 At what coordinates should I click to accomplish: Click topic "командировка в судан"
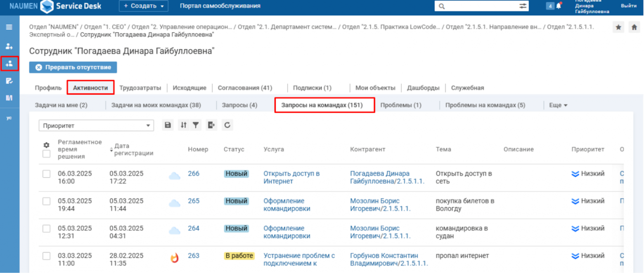[x=462, y=233]
